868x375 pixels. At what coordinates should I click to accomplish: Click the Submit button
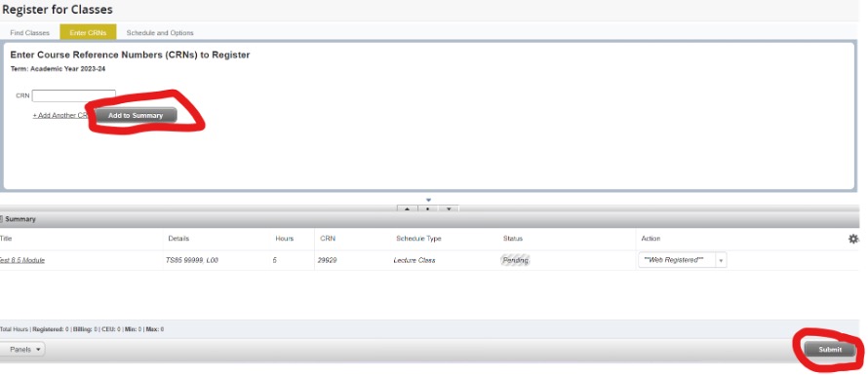point(830,350)
